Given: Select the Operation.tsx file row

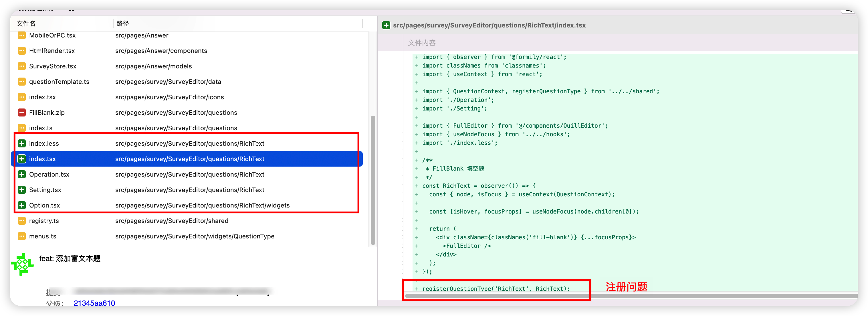Looking at the screenshot, I should click(x=187, y=175).
